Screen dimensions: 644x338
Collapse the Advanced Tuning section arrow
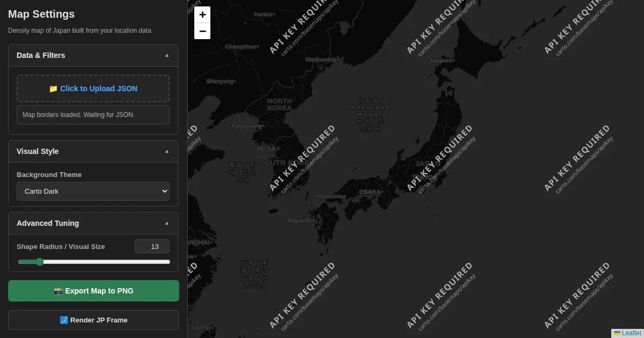click(167, 223)
